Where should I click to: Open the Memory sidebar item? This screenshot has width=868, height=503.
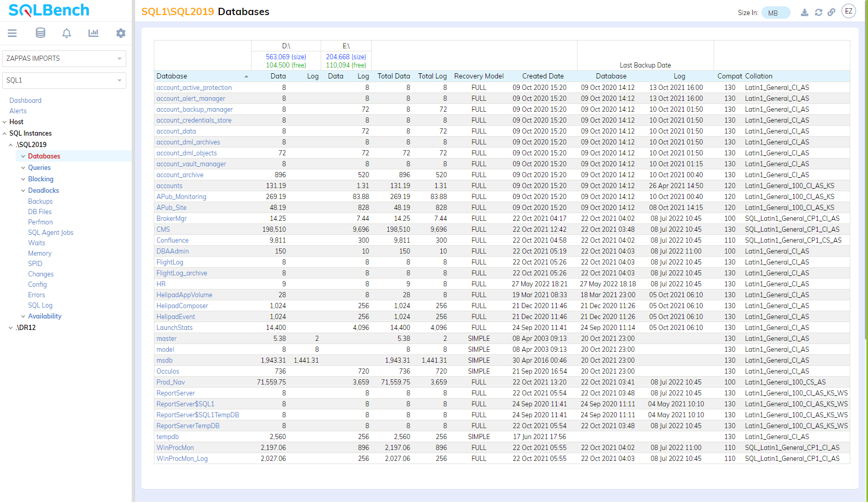pos(40,253)
